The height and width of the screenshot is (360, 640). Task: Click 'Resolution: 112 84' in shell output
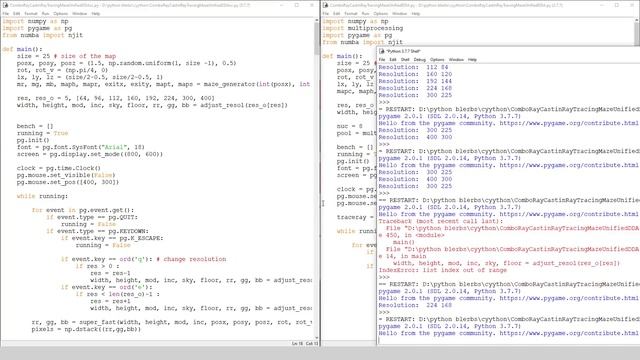(x=413, y=67)
